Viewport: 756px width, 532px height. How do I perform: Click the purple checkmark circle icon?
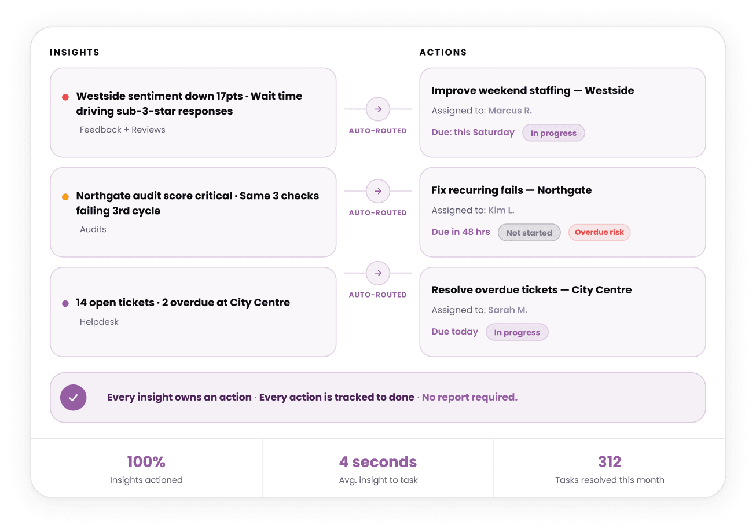pos(74,398)
